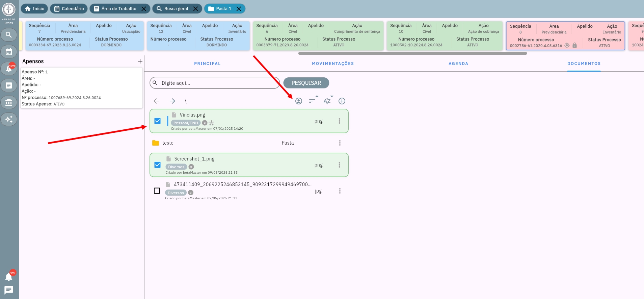Image resolution: width=644 pixels, height=299 pixels.
Task: Switch to the Agenda tab
Action: (458, 64)
